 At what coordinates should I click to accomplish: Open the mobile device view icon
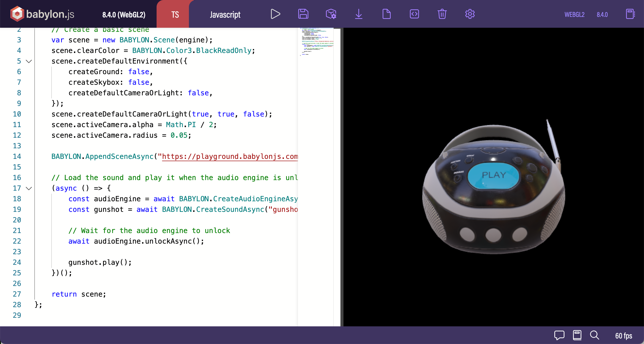tap(631, 14)
